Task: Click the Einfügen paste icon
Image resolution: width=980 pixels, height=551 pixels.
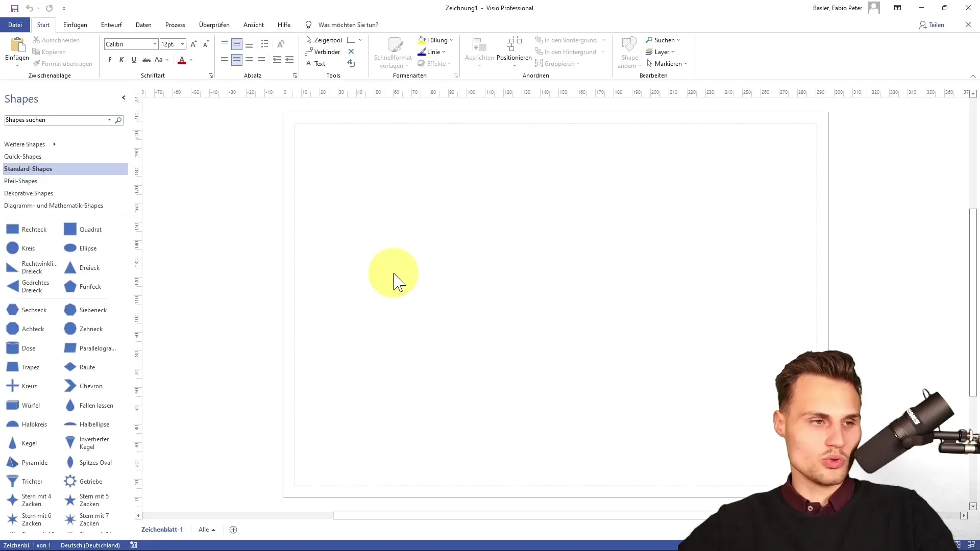Action: tap(17, 45)
